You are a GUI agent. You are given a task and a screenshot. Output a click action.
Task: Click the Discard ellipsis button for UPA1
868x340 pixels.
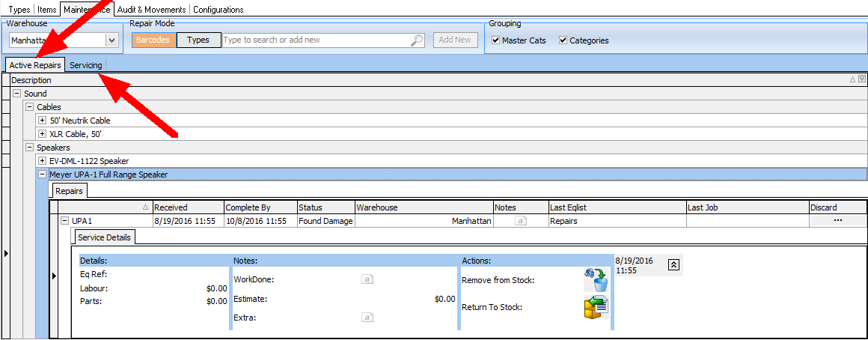point(837,221)
